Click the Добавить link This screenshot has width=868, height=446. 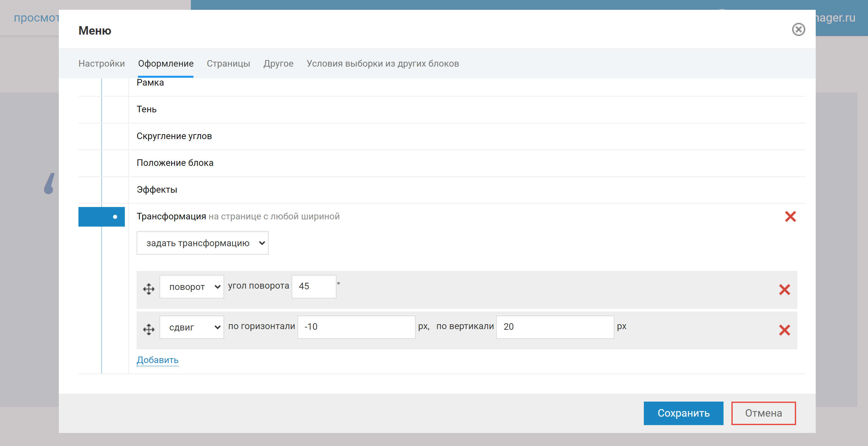(158, 360)
